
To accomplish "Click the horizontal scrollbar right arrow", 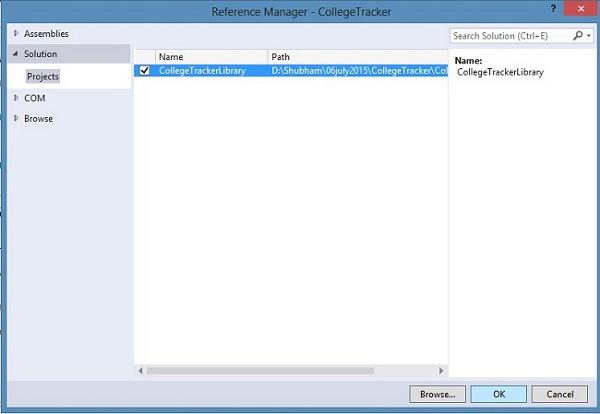I will [441, 370].
